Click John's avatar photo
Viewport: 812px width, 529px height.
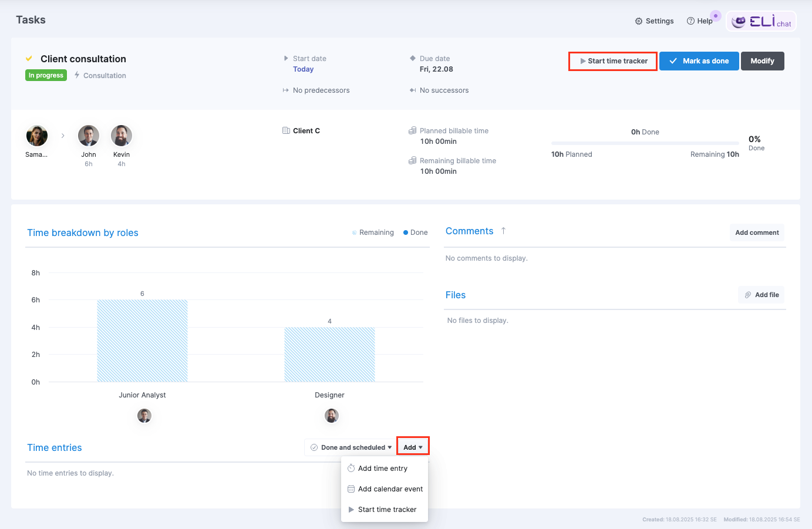click(89, 136)
